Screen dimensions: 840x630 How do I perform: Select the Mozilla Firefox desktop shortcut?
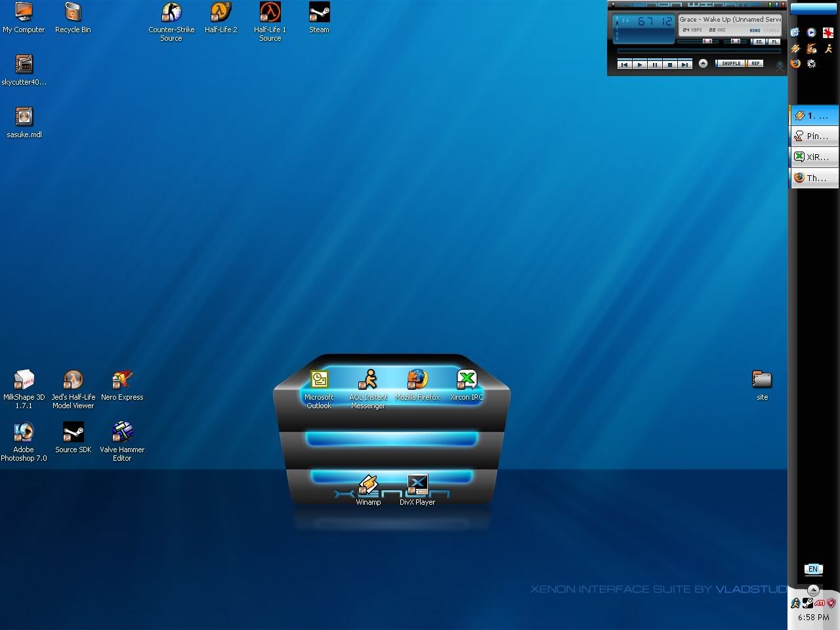417,385
